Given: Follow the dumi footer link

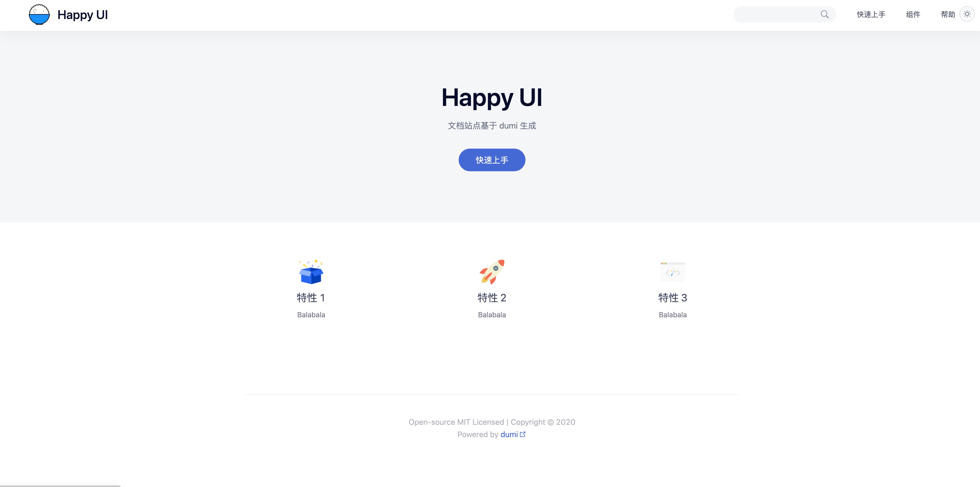Looking at the screenshot, I should [509, 435].
